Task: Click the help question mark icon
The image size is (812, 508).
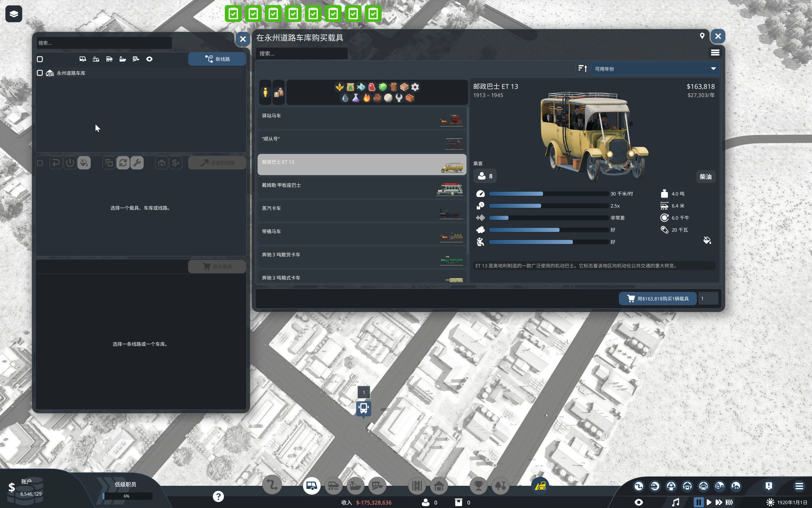Action: (218, 496)
